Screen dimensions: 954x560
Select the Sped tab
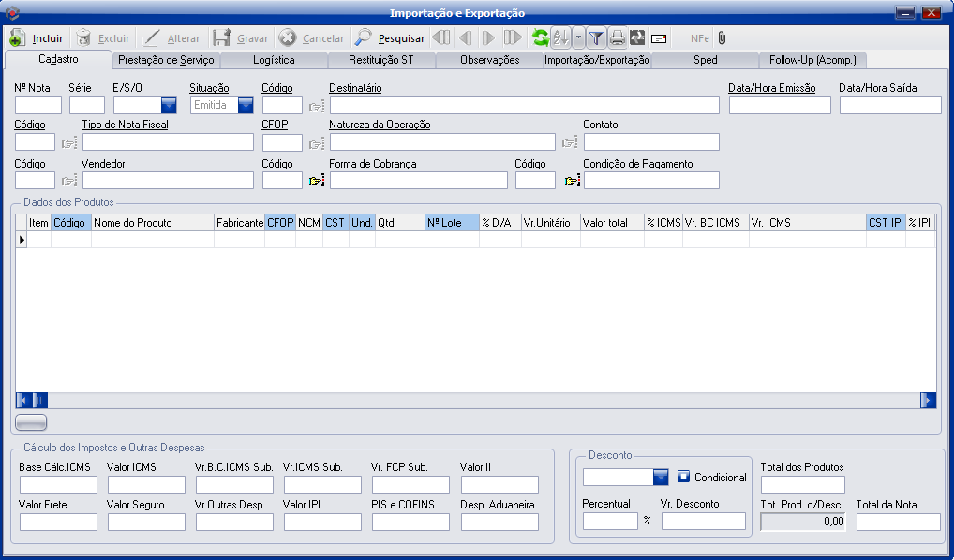705,60
